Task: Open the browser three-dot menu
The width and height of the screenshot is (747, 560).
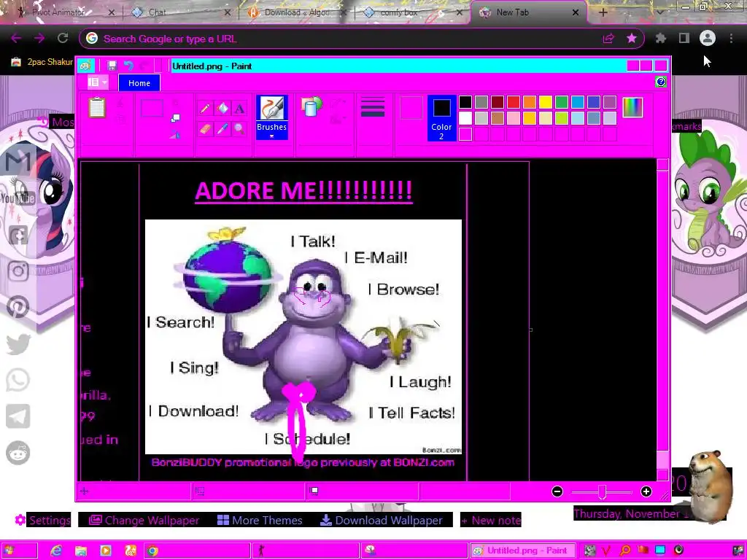Action: (x=731, y=39)
